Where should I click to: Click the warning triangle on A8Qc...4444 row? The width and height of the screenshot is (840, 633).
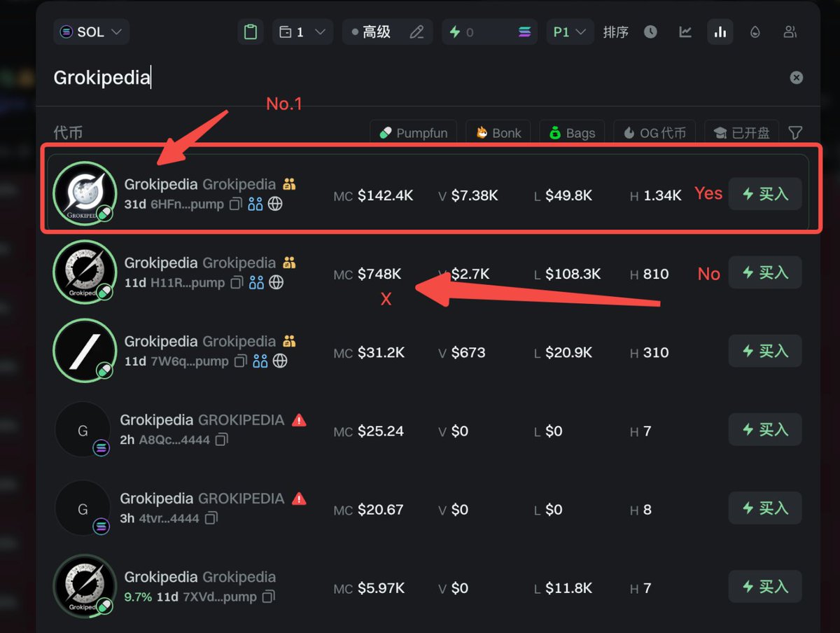click(299, 420)
